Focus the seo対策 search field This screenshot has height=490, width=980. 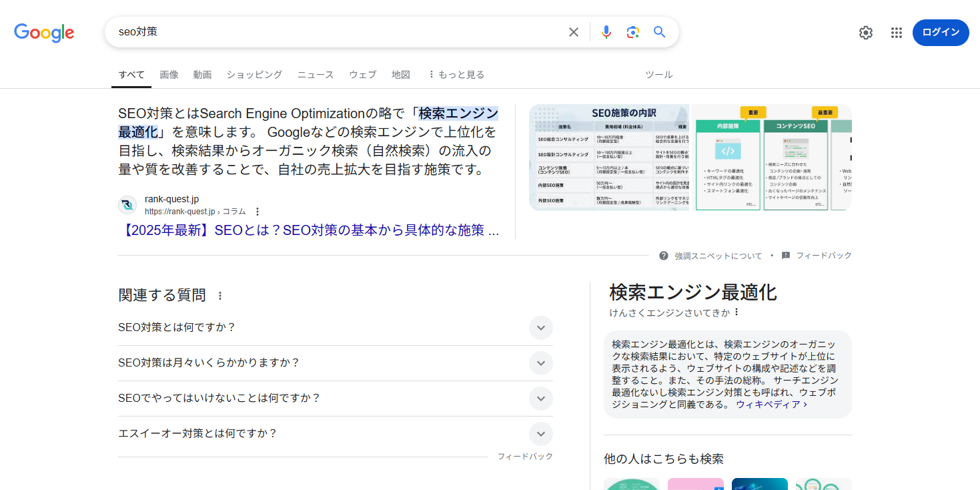coord(337,32)
